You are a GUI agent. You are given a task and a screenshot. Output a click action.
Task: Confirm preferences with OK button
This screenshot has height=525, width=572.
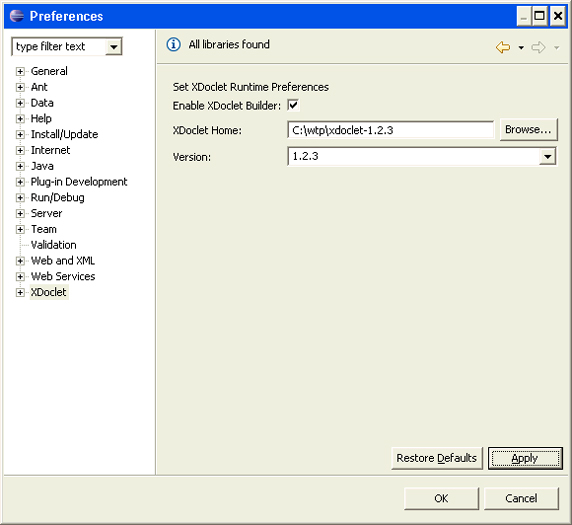(441, 498)
